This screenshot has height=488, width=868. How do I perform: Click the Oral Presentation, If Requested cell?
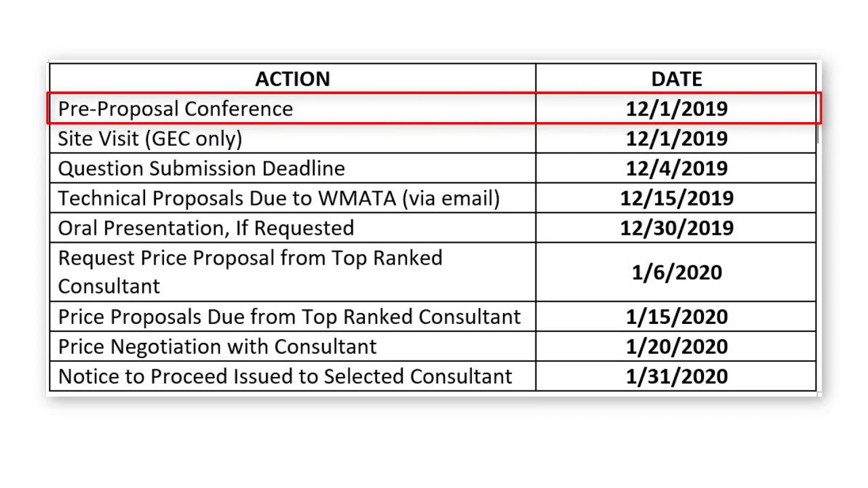click(x=292, y=228)
